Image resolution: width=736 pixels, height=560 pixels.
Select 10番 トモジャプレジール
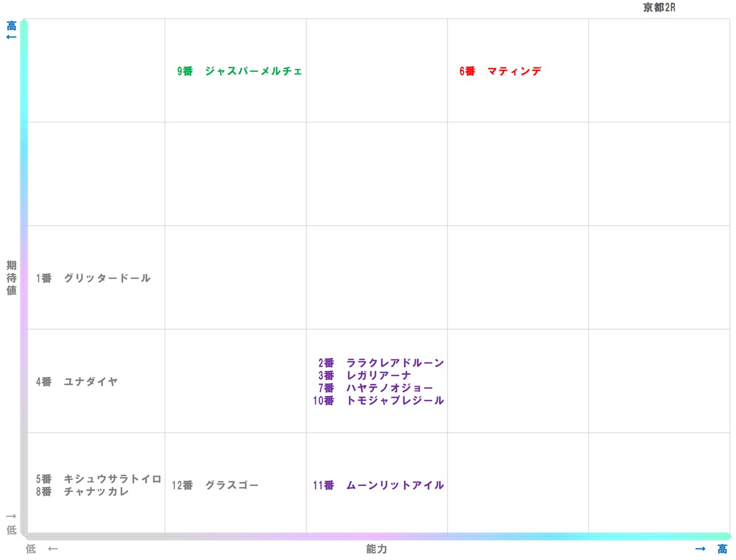(379, 400)
